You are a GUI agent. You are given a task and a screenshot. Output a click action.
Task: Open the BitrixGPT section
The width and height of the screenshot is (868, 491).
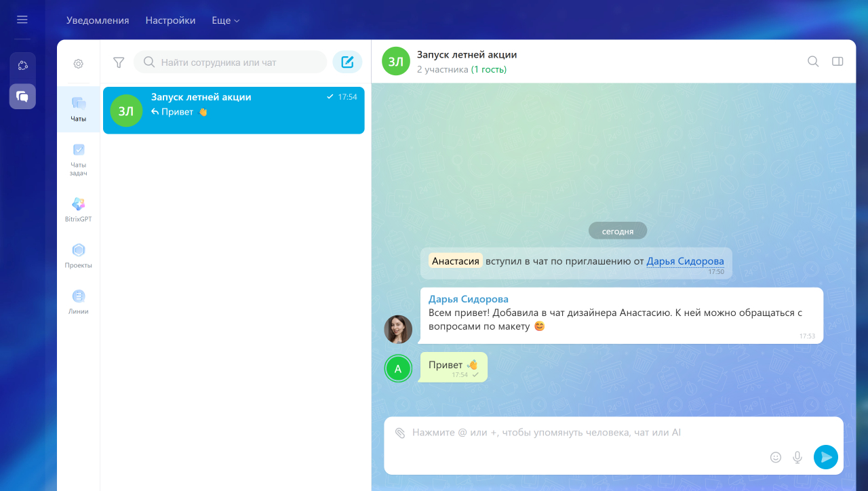coord(79,210)
